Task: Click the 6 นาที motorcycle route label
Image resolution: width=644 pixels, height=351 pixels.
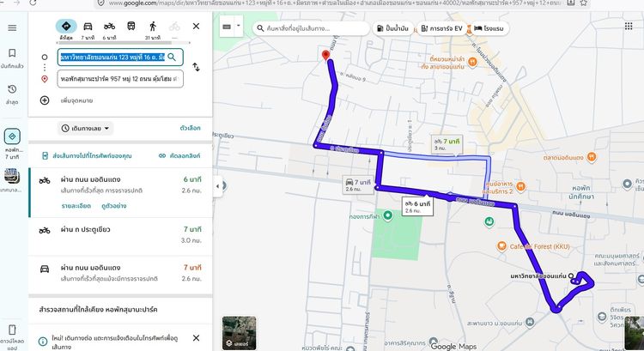Action: 417,207
